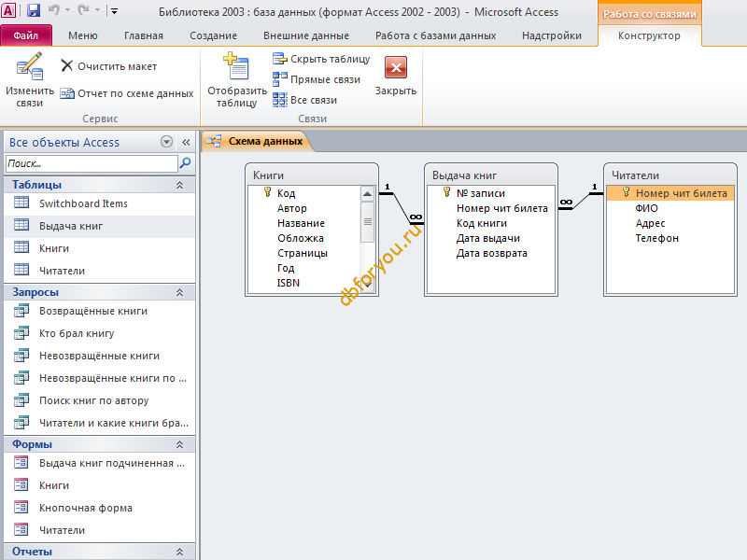Collapse the navigation pane with the chevron button
747x560 pixels.
point(186,142)
